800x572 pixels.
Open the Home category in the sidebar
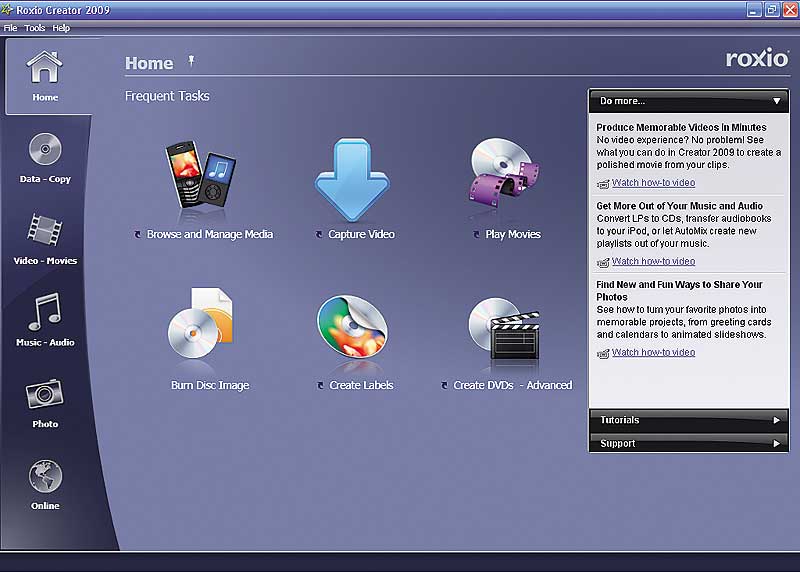tap(45, 75)
